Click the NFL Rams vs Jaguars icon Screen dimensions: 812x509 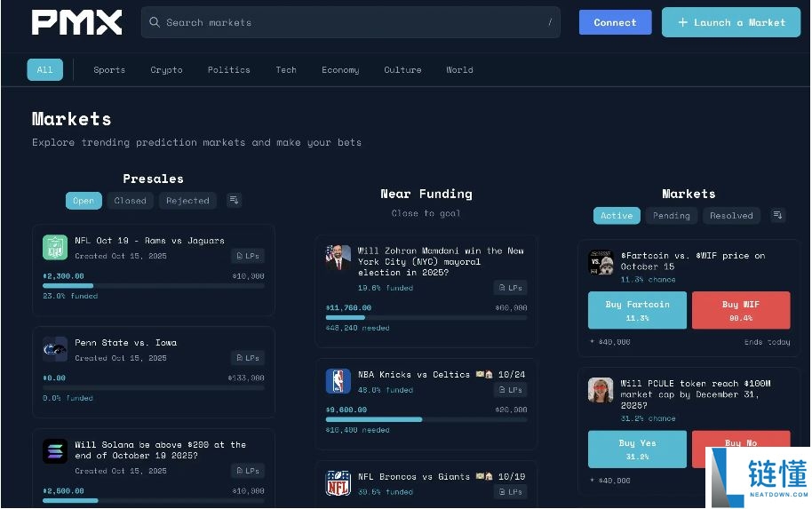[x=55, y=248]
